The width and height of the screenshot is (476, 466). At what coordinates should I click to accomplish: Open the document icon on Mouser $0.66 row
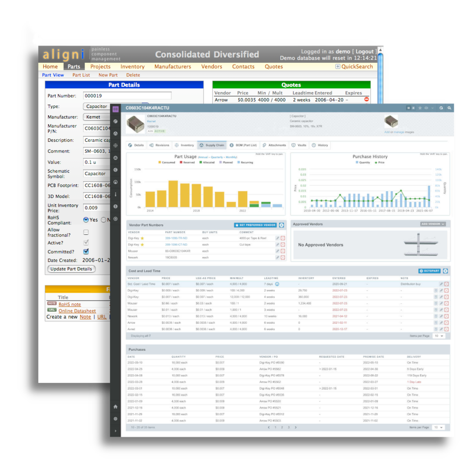[x=436, y=303]
